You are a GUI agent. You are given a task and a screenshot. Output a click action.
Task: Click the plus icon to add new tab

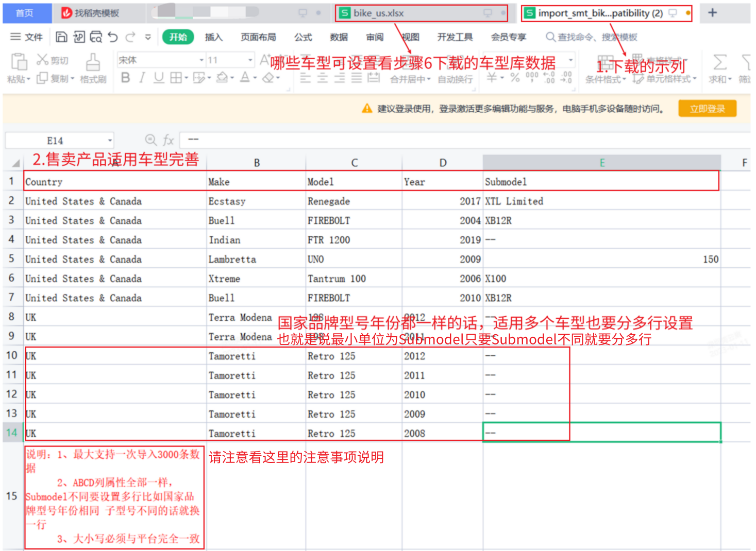point(712,13)
